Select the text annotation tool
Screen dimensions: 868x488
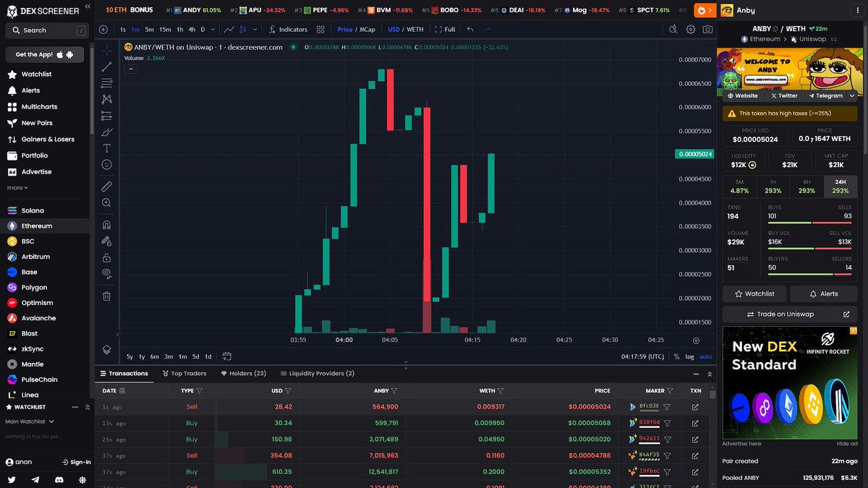(x=106, y=148)
